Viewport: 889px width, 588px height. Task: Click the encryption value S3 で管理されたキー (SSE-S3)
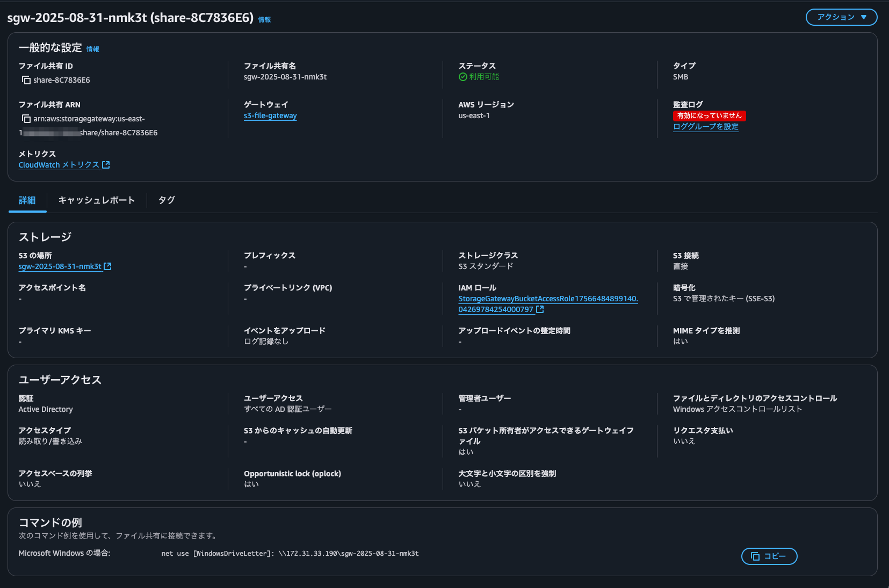(x=724, y=299)
